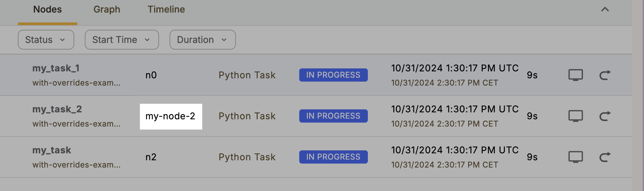Select the Nodes tab
Screen dimensions: 644x191
tap(47, 9)
